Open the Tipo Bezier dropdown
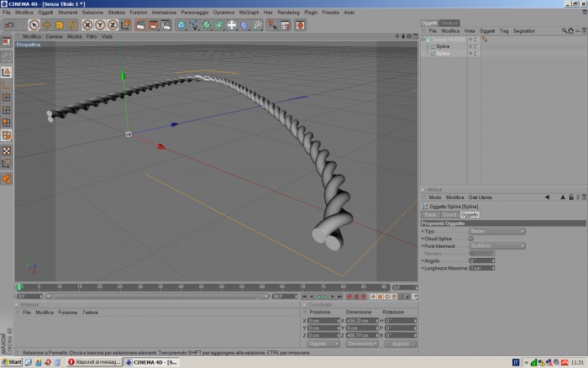This screenshot has height=368, width=588. point(497,231)
